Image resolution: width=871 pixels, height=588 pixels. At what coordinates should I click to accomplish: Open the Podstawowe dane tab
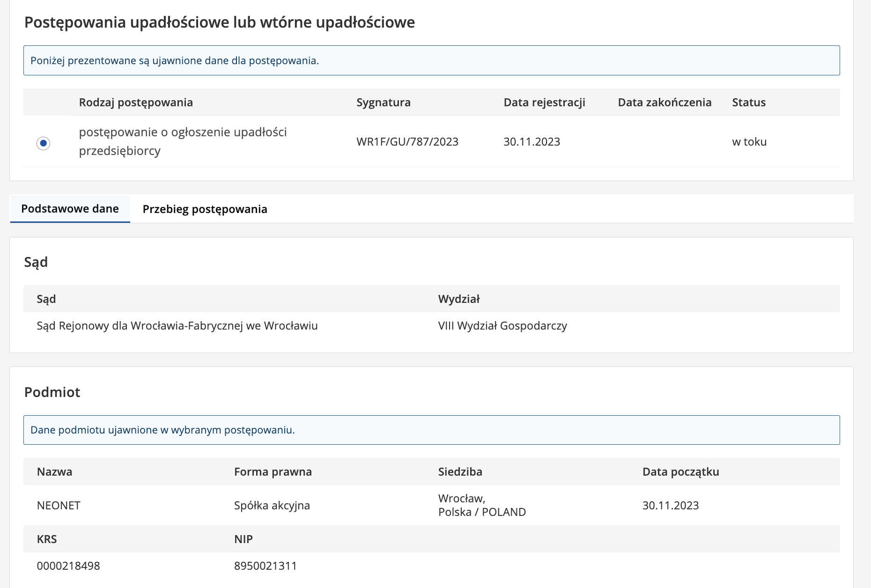click(x=70, y=209)
